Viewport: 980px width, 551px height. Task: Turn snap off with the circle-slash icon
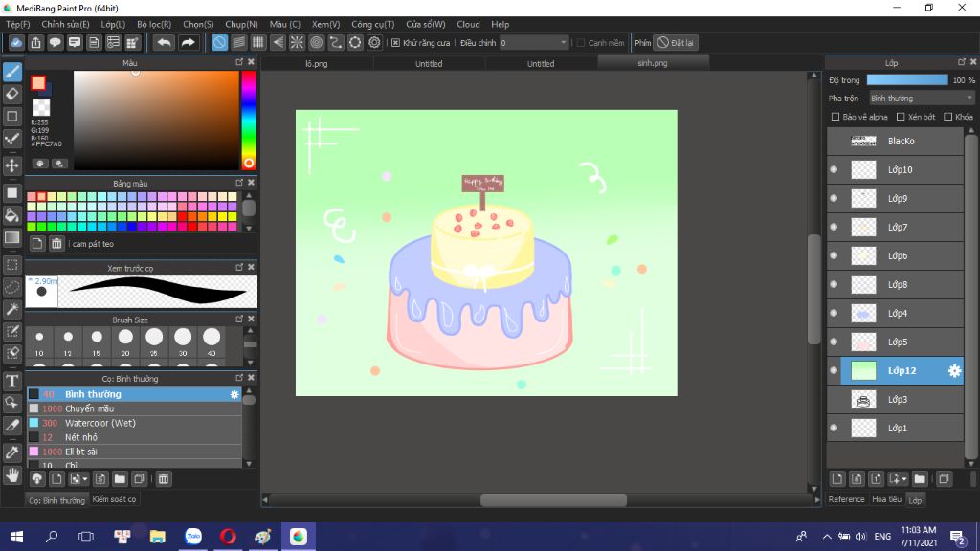[x=219, y=42]
